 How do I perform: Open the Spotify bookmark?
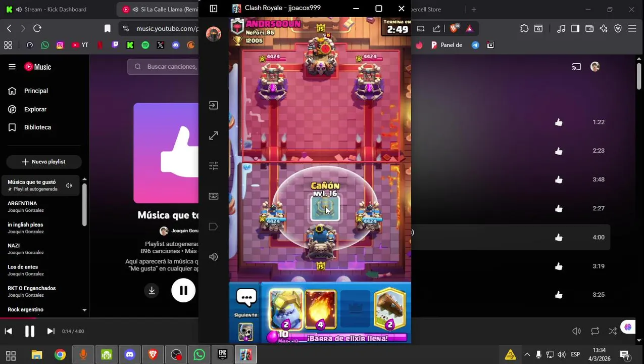[145, 45]
